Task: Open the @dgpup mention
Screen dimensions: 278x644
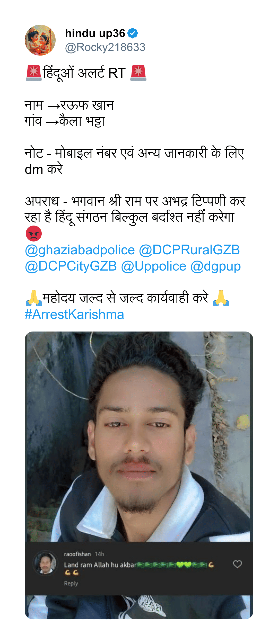Action: point(216,266)
